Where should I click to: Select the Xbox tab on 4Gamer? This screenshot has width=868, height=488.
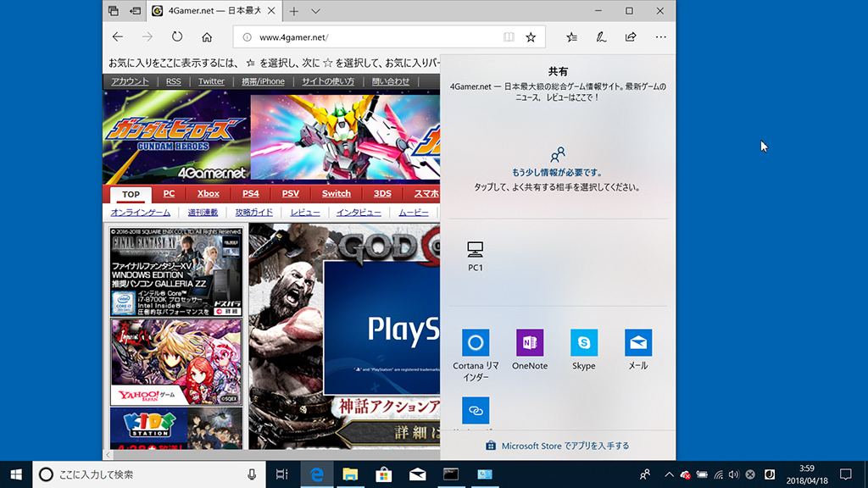click(x=209, y=193)
